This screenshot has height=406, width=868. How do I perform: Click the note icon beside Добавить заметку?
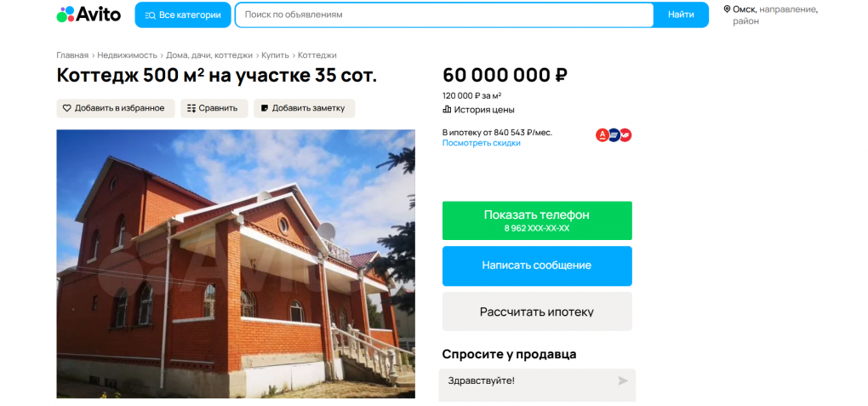[x=265, y=108]
